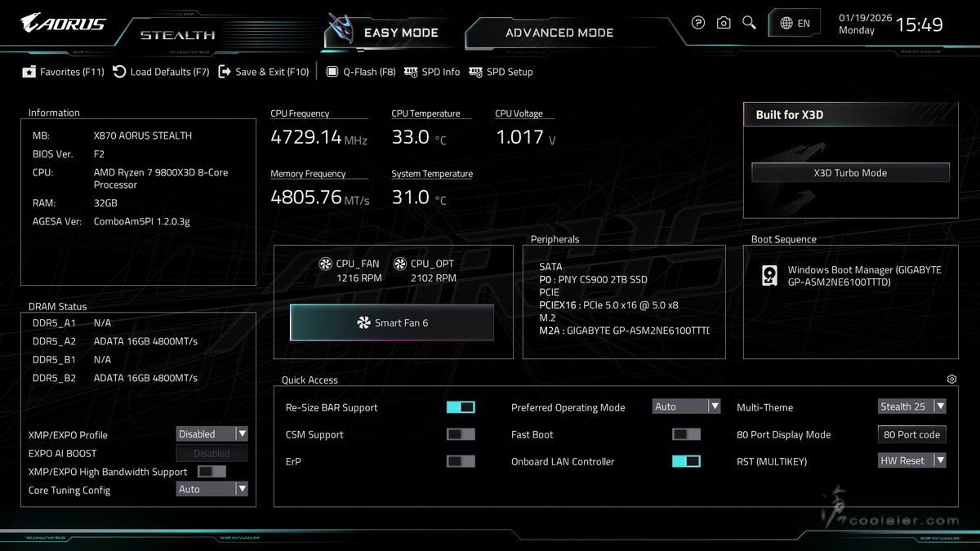Expand the XMP/EXPO Profile dropdown
The width and height of the screenshot is (980, 551).
tap(212, 434)
